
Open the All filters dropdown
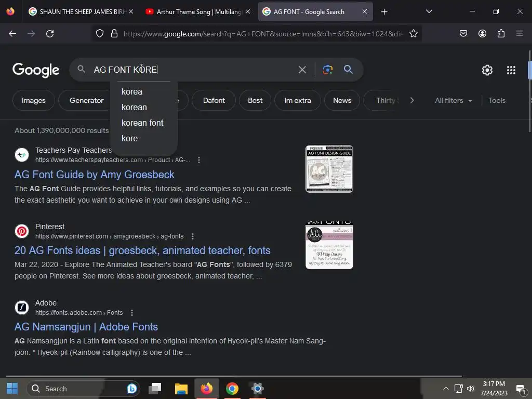click(x=453, y=100)
